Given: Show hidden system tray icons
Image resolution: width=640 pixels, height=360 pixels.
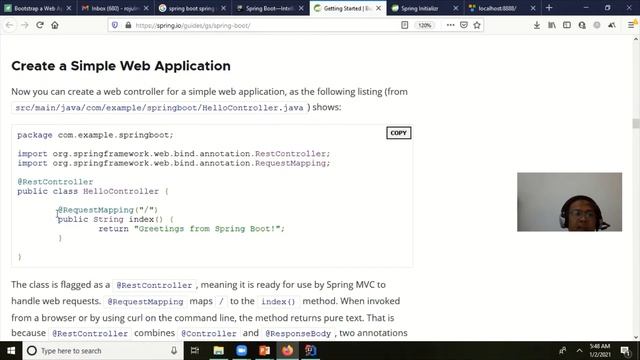Looking at the screenshot, I should [x=579, y=351].
